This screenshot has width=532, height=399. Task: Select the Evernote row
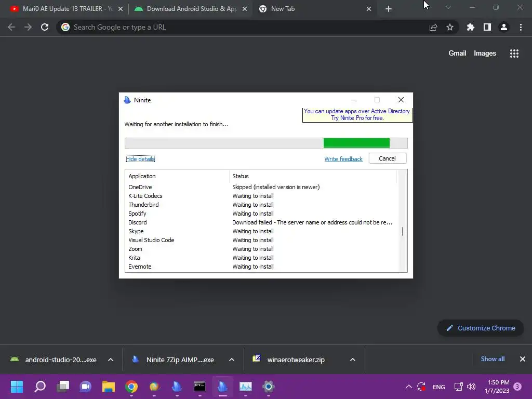[x=261, y=267]
